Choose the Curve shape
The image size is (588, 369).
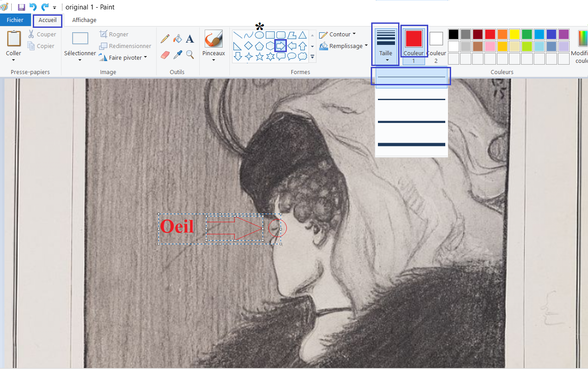pos(249,35)
